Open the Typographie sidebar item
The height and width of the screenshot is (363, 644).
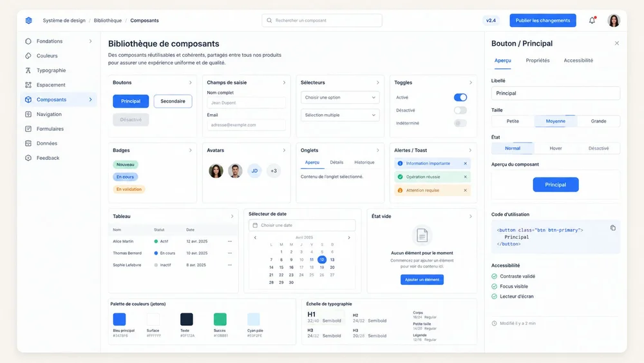click(59, 70)
